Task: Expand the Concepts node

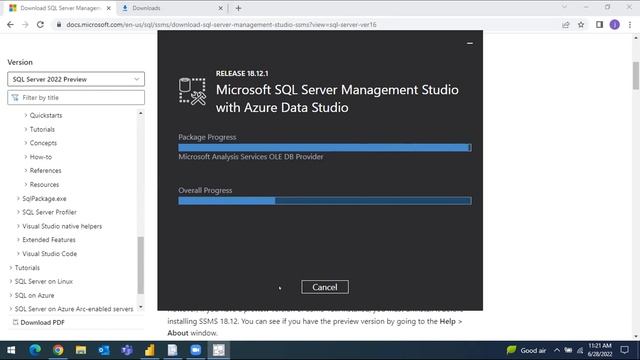Action: click(26, 143)
